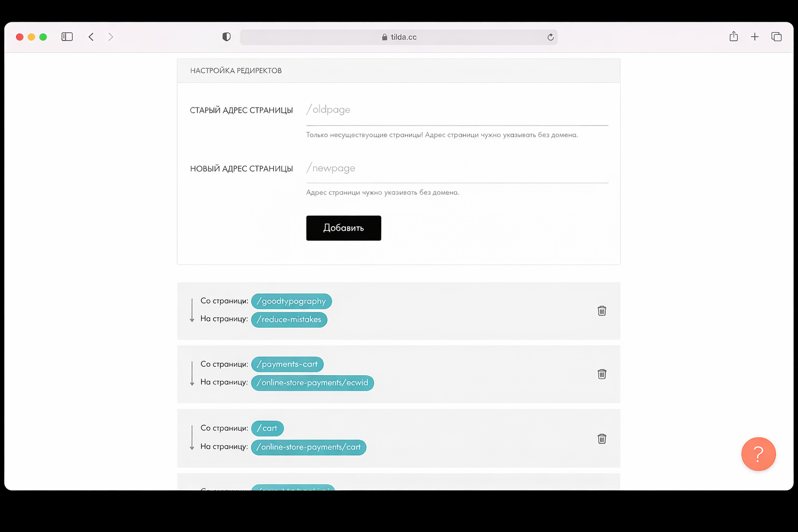
Task: Delete the /goodtypography redirect with trash icon
Action: [x=602, y=311]
